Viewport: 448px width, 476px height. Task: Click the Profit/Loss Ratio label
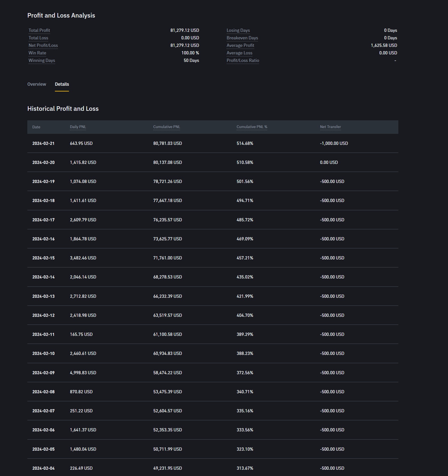click(243, 60)
